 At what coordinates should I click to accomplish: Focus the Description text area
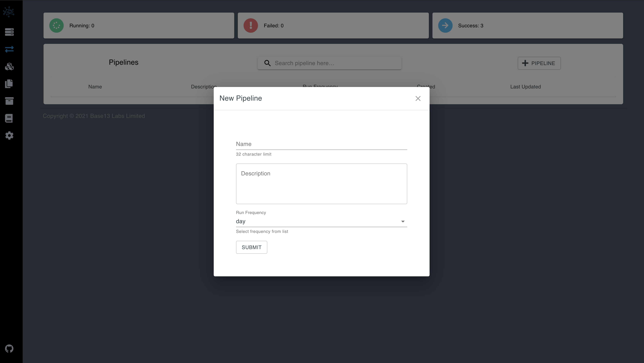coord(321,184)
